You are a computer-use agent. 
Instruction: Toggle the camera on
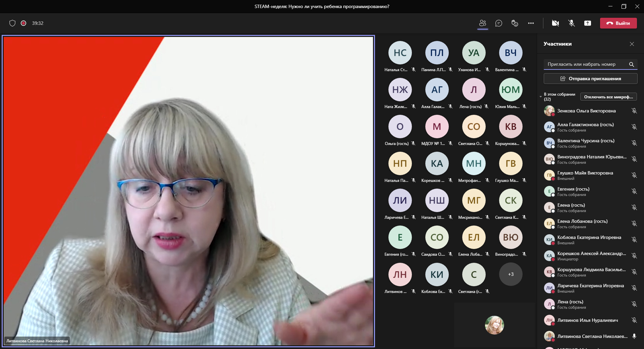(x=555, y=23)
